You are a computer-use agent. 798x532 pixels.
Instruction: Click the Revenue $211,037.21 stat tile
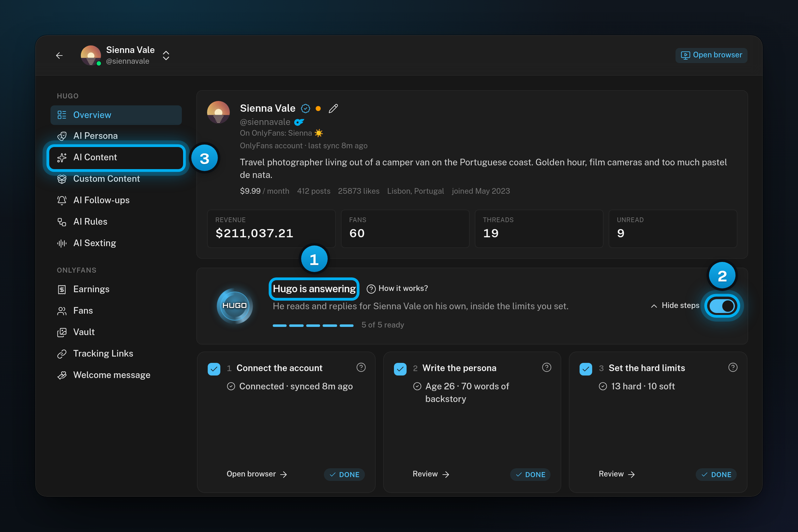[x=271, y=228]
